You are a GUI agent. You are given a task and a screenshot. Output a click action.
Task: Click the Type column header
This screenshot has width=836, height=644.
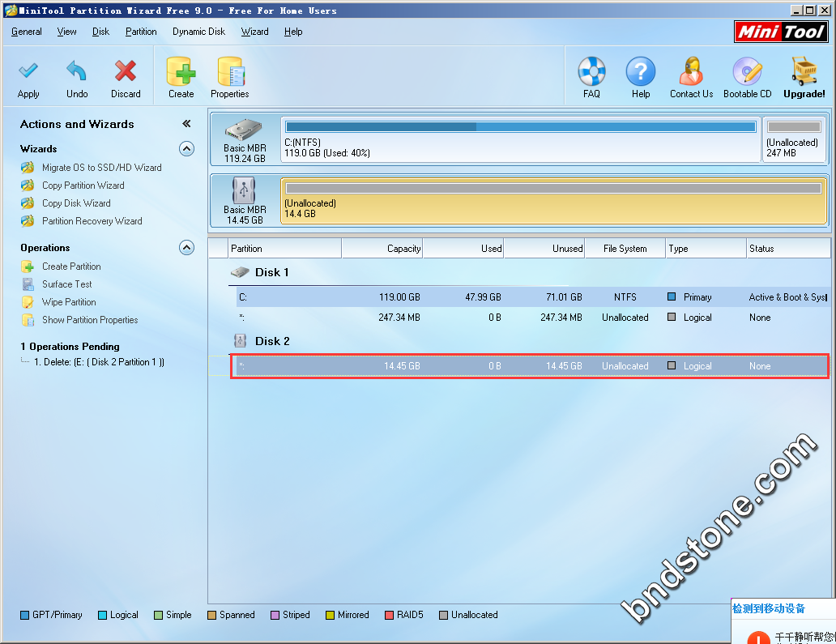click(x=706, y=249)
